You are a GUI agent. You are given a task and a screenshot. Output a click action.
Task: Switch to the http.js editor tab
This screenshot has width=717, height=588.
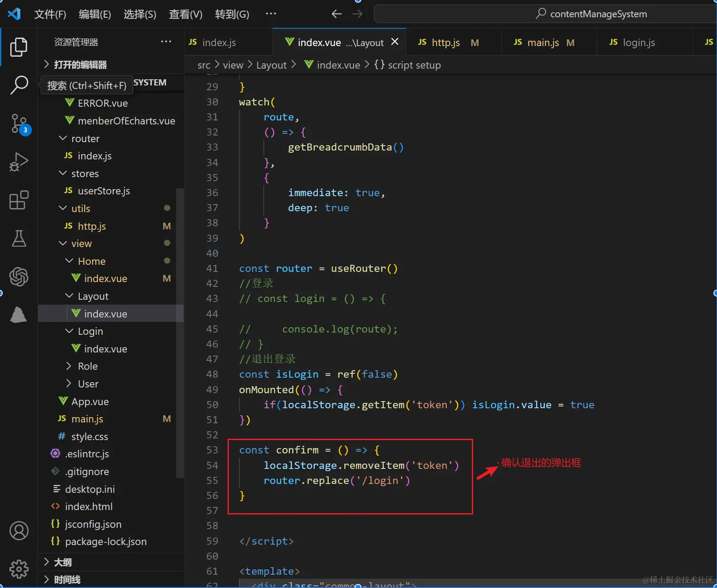445,43
